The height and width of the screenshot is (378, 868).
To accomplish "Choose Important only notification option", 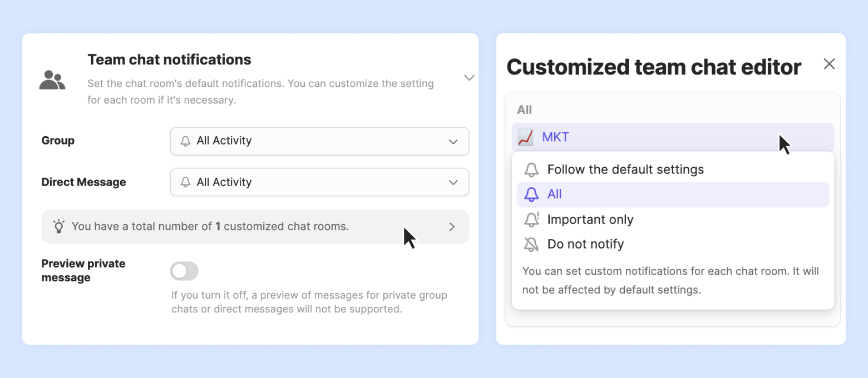I will point(590,220).
